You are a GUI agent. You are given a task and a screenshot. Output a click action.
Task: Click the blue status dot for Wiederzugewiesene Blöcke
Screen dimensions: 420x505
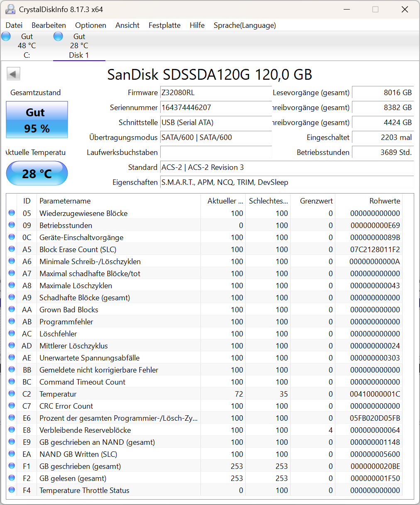pos(12,213)
